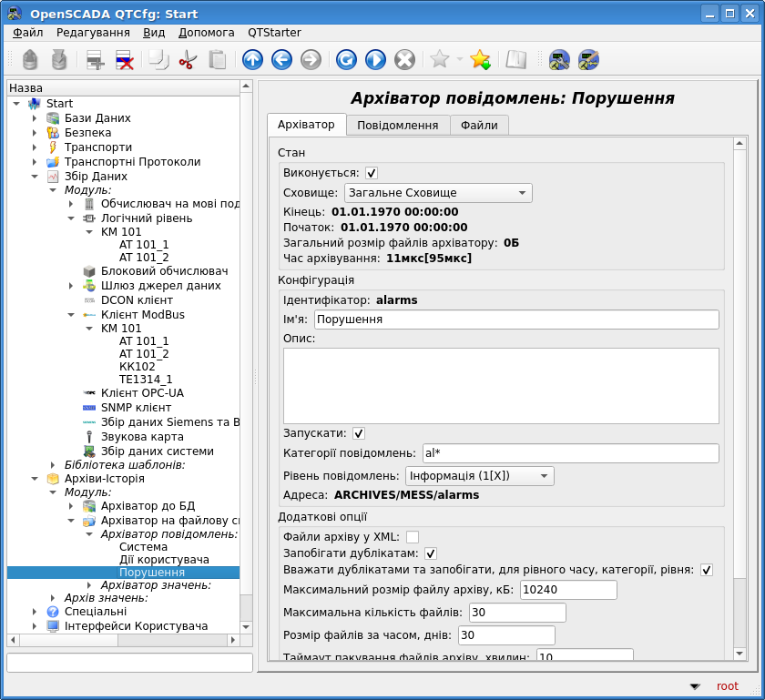Select Дії користувача in the tree
Screen dimensions: 765x700
(164, 559)
